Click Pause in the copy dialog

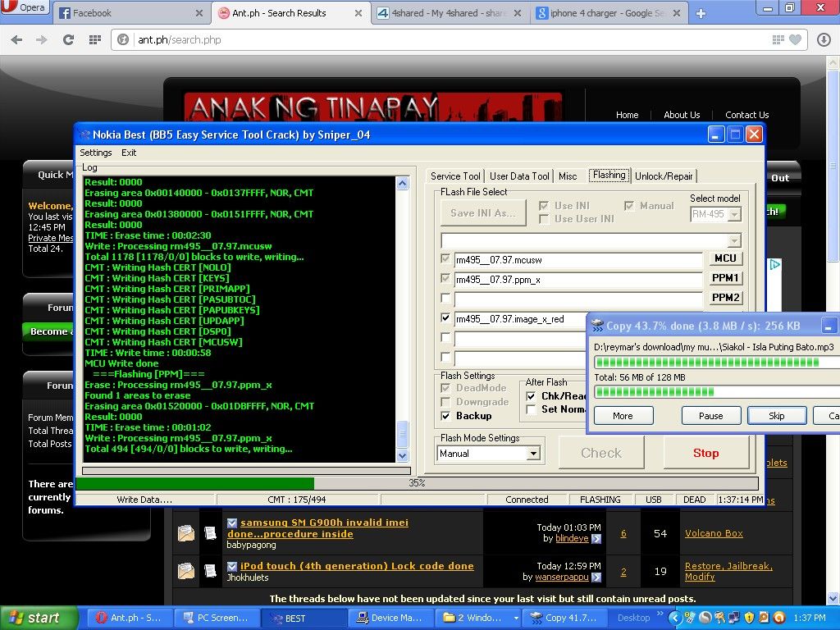(x=710, y=416)
